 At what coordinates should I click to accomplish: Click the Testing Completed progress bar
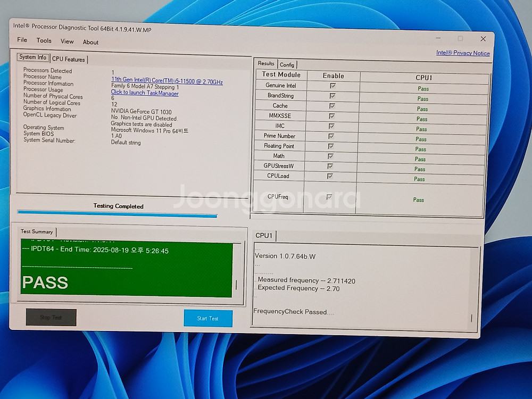(118, 214)
